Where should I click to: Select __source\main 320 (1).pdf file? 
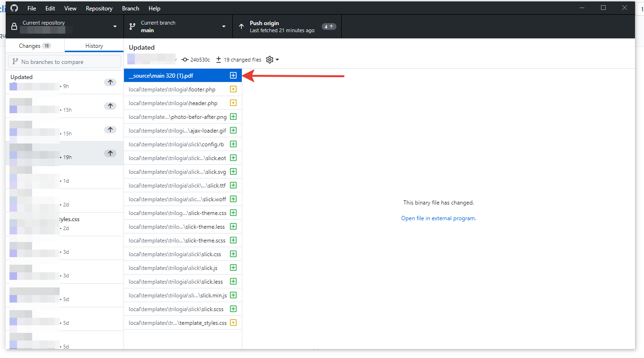point(183,75)
